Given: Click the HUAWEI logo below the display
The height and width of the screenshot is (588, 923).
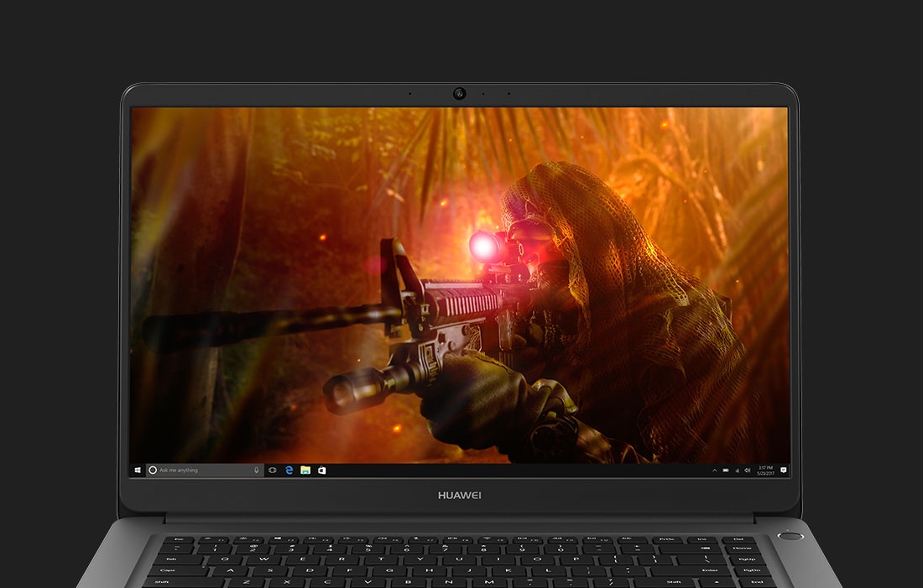Looking at the screenshot, I should pos(460,496).
